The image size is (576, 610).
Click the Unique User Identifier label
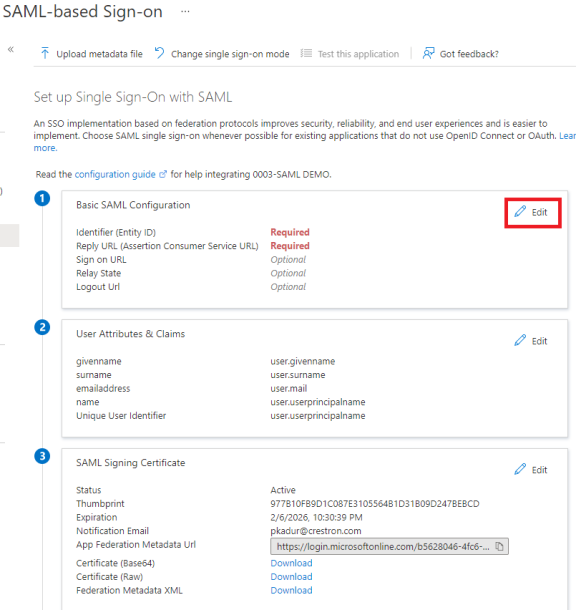point(121,415)
